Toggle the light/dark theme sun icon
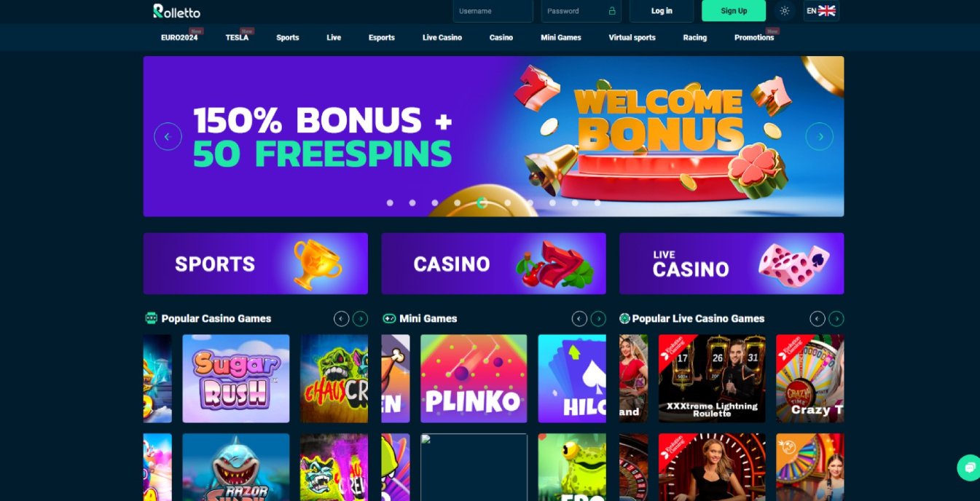980x501 pixels. tap(784, 11)
